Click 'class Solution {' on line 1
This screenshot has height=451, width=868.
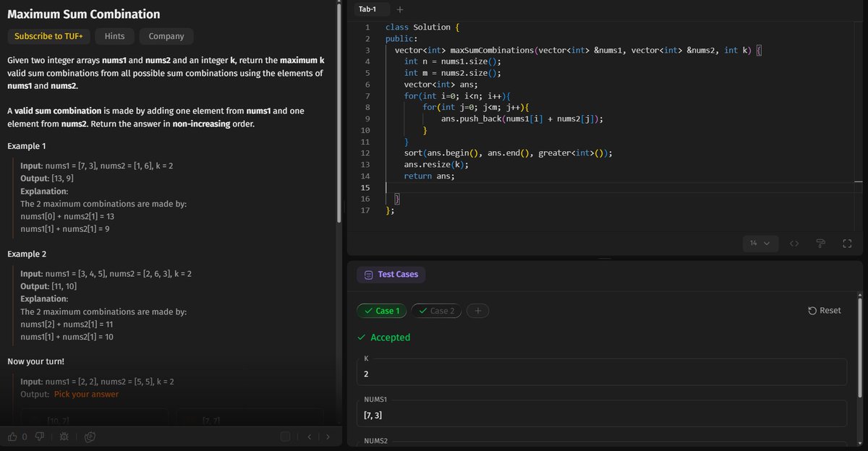click(x=422, y=27)
